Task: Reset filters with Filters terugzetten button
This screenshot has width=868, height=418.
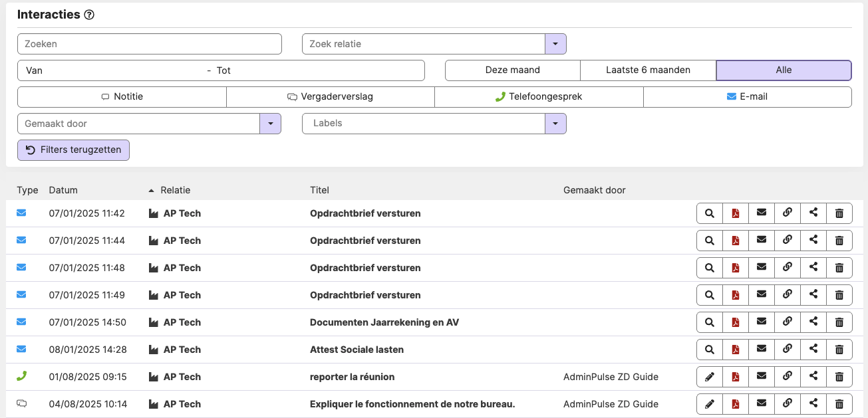Action: (73, 150)
